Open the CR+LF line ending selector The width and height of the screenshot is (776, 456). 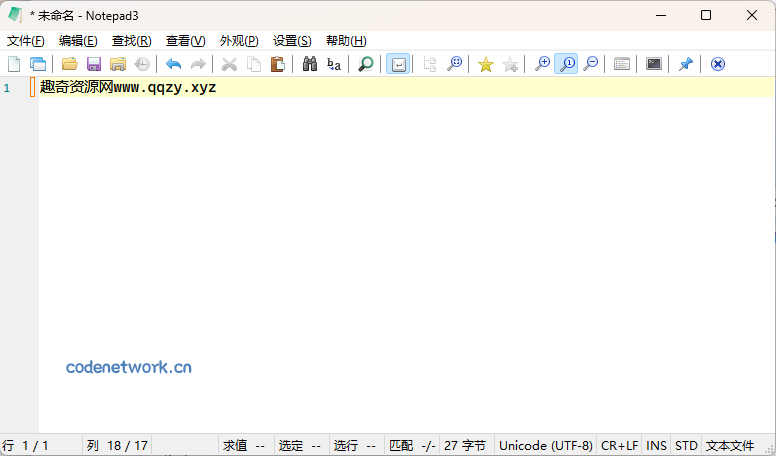pyautogui.click(x=619, y=445)
